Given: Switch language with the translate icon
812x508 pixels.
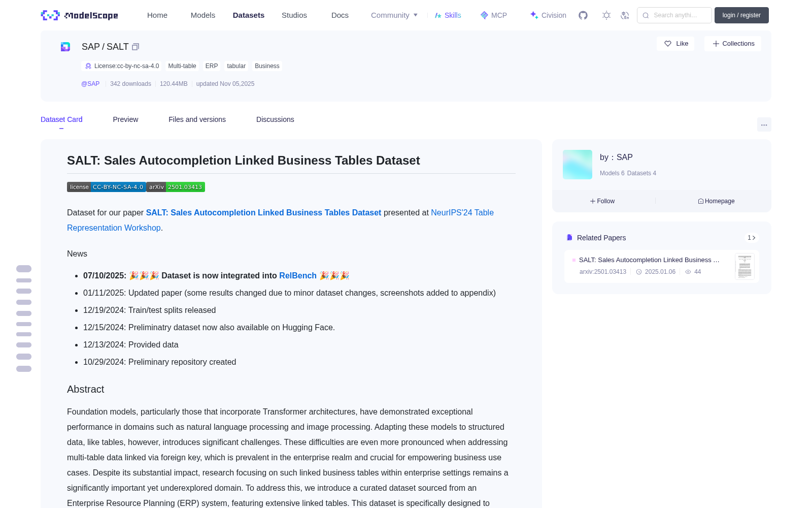Looking at the screenshot, I should coord(625,15).
